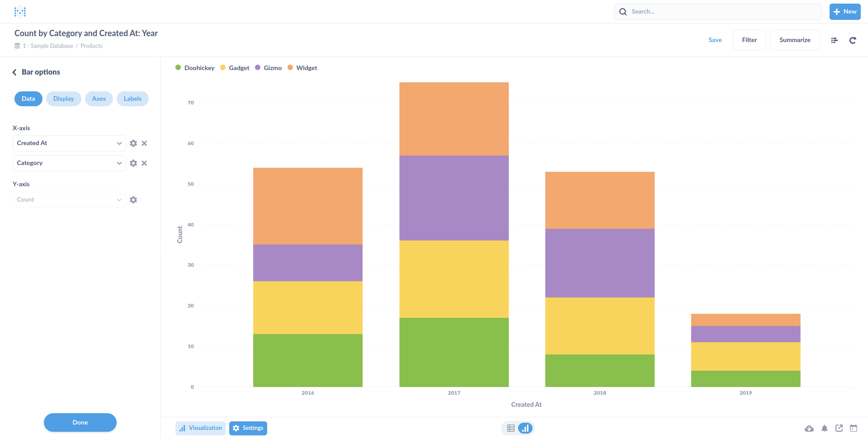Open the alert bell icon
This screenshot has height=439, width=868.
pos(825,428)
